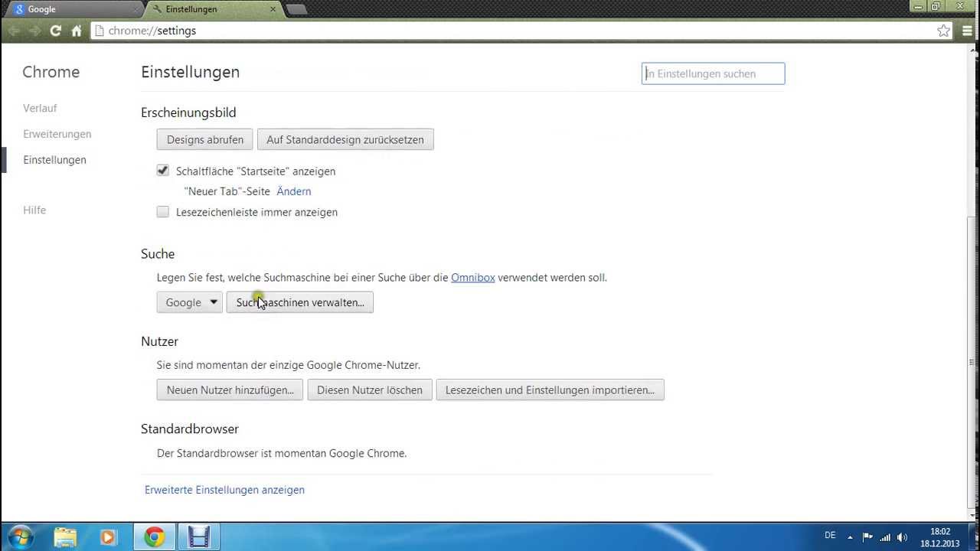Click Designs abrufen button
The image size is (980, 551).
coord(205,139)
